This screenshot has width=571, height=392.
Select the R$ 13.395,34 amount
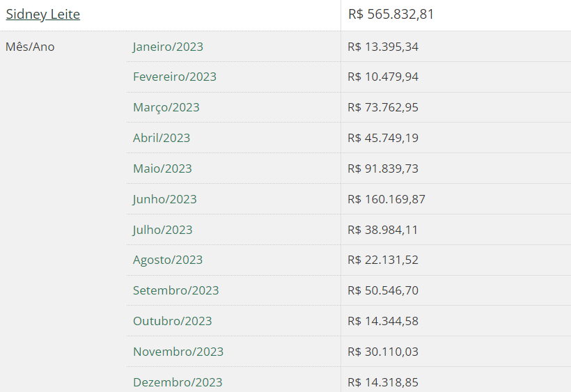click(383, 47)
